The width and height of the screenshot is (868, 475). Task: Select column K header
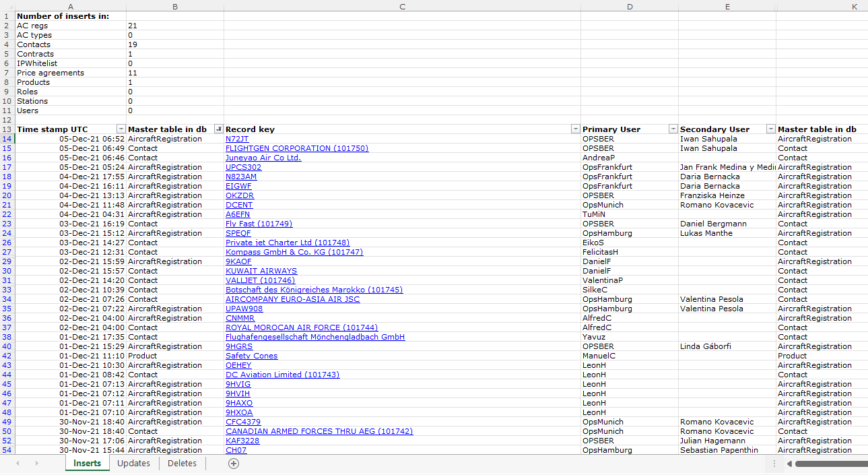point(855,6)
